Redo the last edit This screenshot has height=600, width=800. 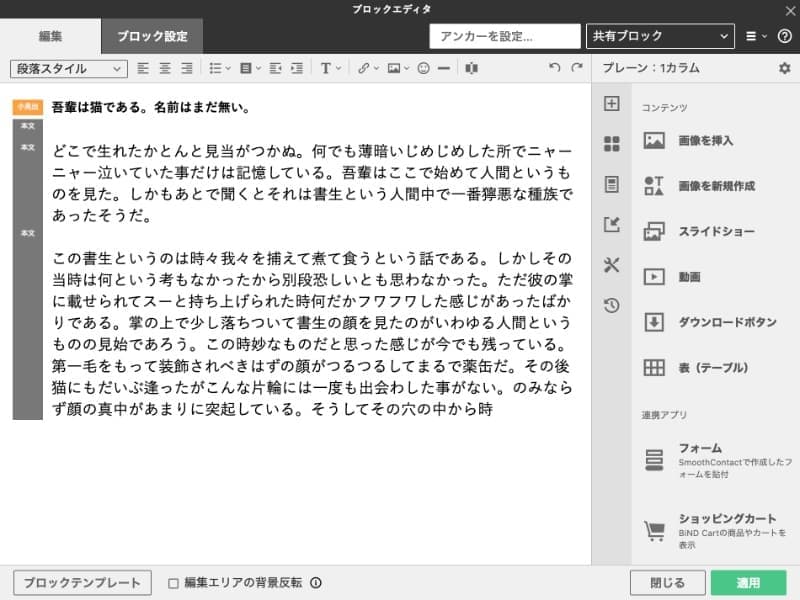[577, 68]
